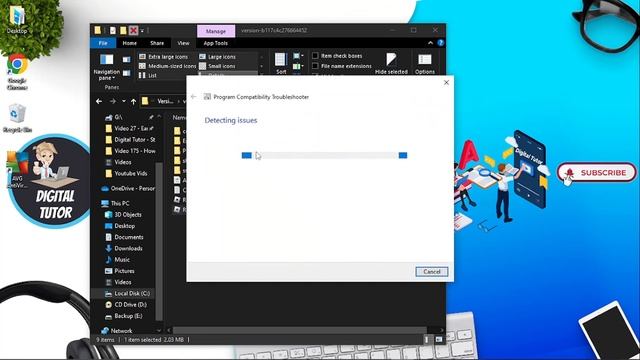The width and height of the screenshot is (640, 360).
Task: Cancel the compatibility troubleshooter
Action: 432,271
